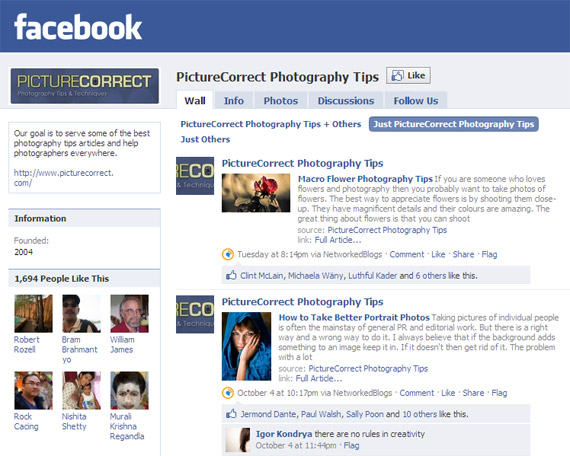This screenshot has height=456, width=570.
Task: Select the Just Others filter
Action: [x=205, y=139]
